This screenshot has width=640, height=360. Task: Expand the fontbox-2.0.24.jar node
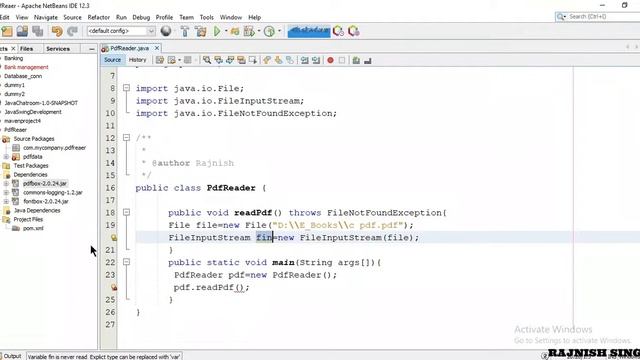point(6,202)
